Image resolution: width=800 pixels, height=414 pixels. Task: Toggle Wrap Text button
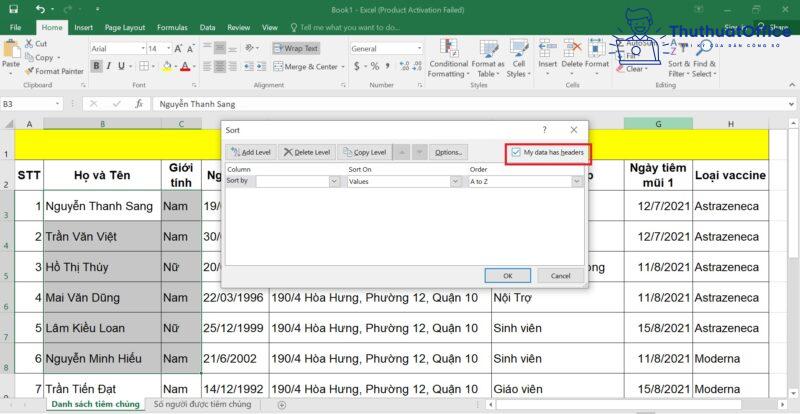295,48
